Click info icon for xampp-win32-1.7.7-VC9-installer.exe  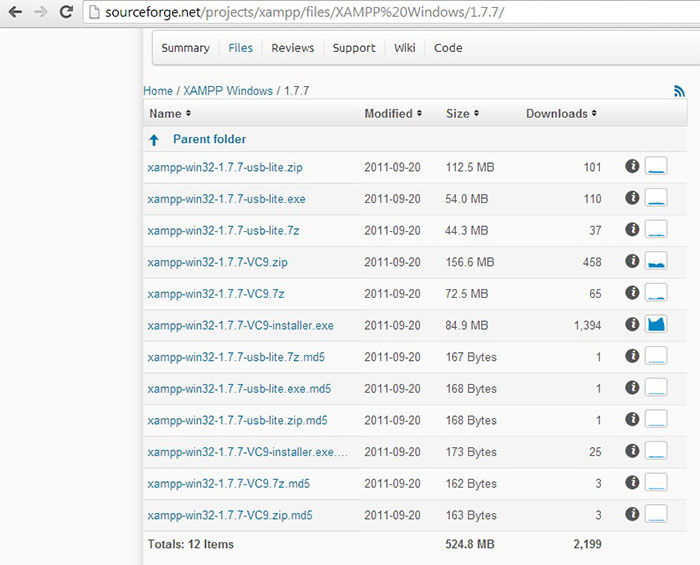(632, 325)
